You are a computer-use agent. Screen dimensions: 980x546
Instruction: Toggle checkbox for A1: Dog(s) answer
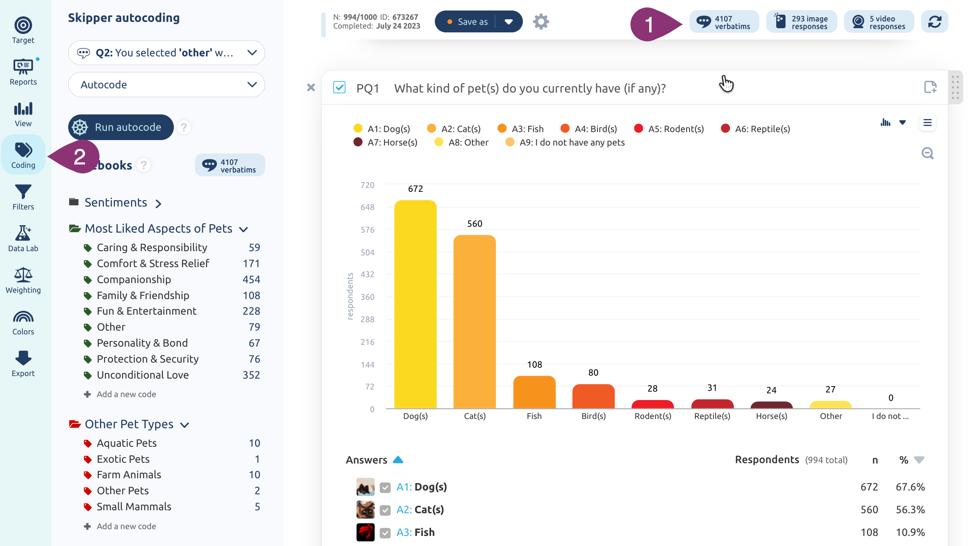coord(385,487)
